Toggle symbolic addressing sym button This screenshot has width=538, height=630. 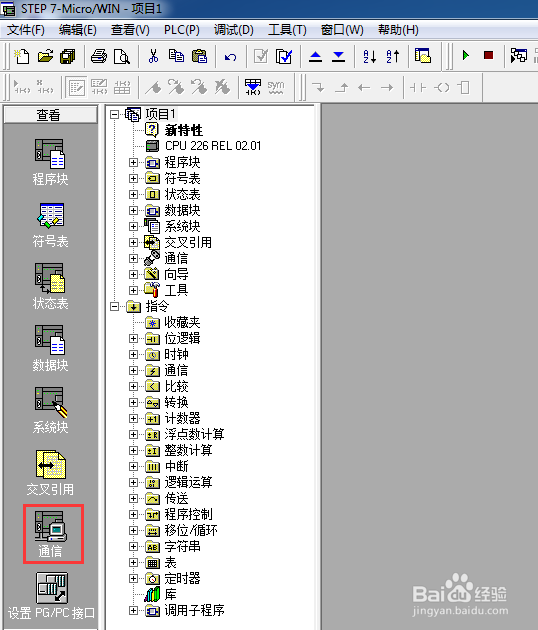276,87
